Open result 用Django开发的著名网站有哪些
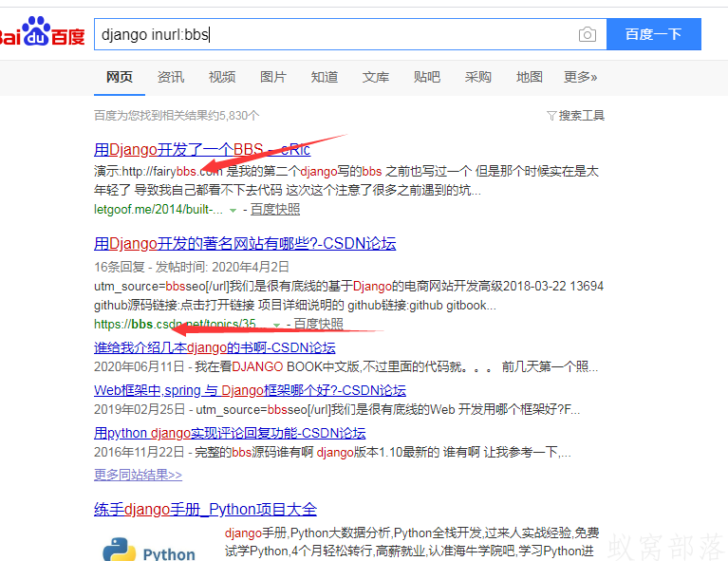This screenshot has width=728, height=561. click(x=245, y=243)
